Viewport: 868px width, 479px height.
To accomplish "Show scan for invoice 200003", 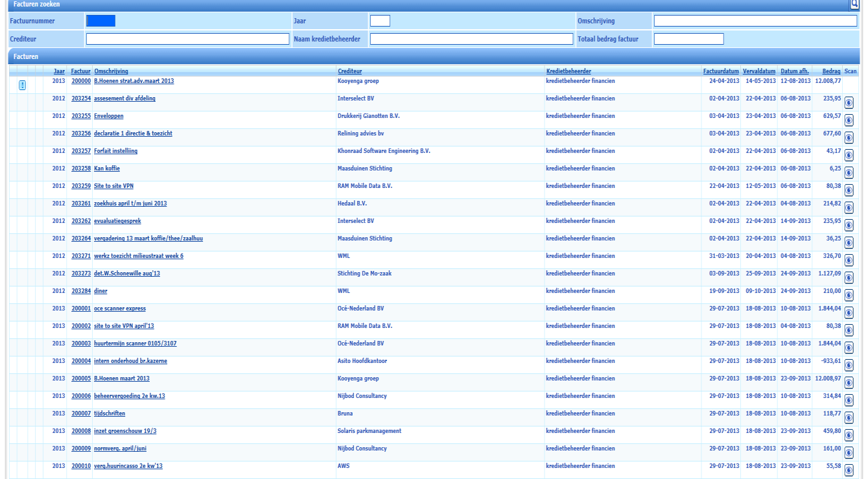I will coord(849,347).
